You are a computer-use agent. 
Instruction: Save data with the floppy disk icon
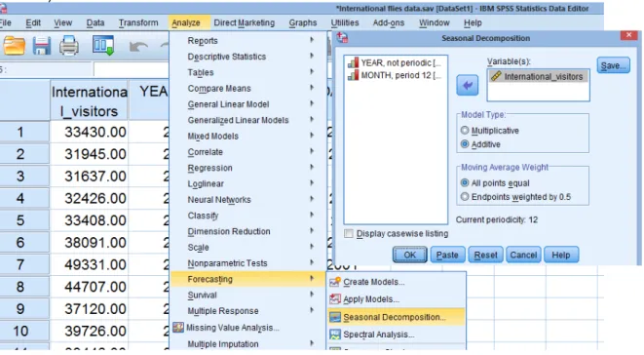tap(42, 45)
